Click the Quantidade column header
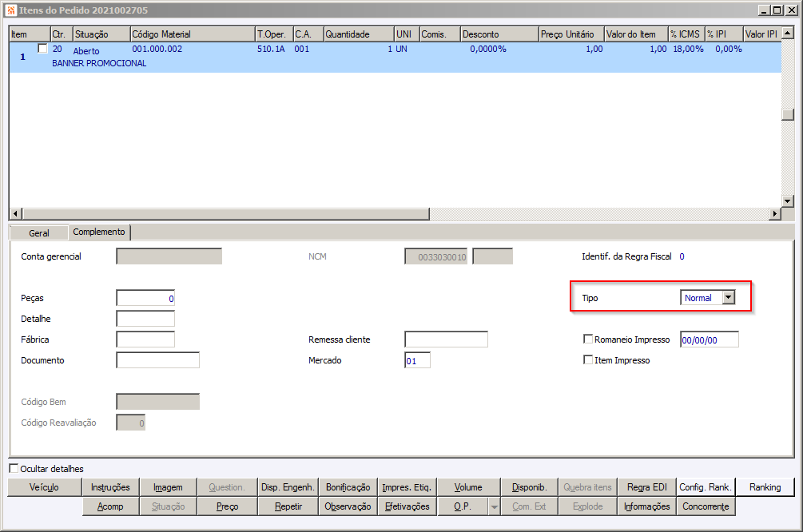Viewport: 803px width, 532px height. coord(359,34)
